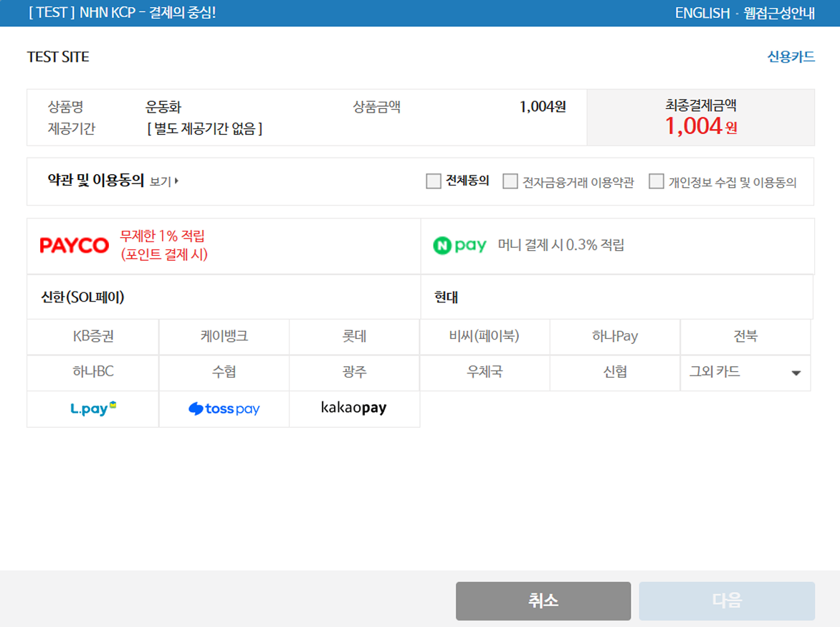Screen dimensions: 840x627
Task: Select L.pay payment option
Action: click(93, 409)
